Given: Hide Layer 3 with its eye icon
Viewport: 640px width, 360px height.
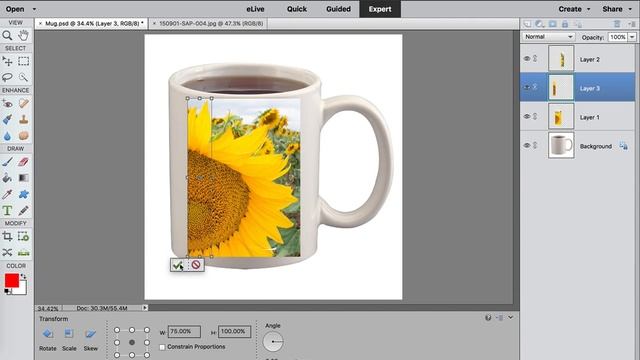Looking at the screenshot, I should 527,87.
